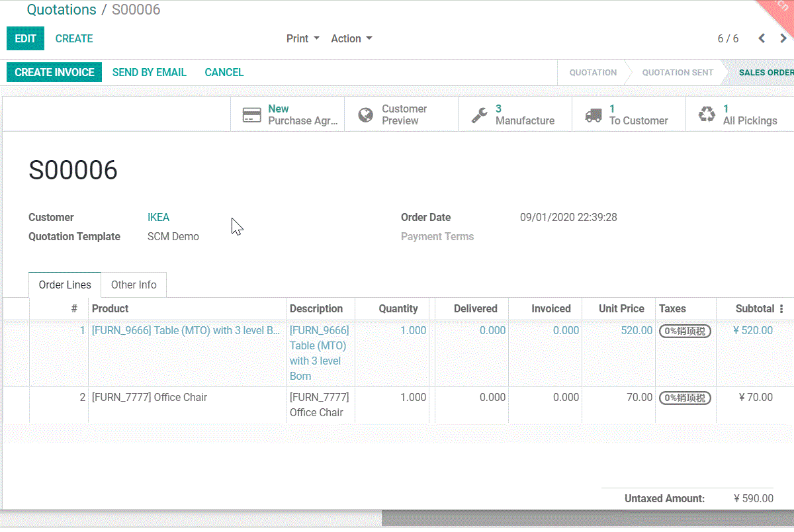Screen dimensions: 794x532
Task: Sort by the Product column header
Action: click(187, 308)
